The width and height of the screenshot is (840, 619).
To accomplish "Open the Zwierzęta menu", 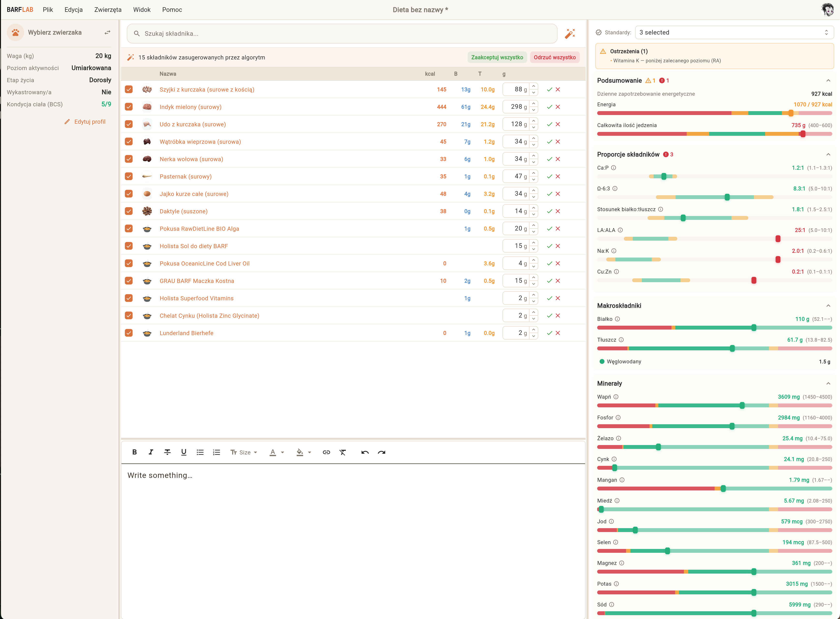I will 108,10.
